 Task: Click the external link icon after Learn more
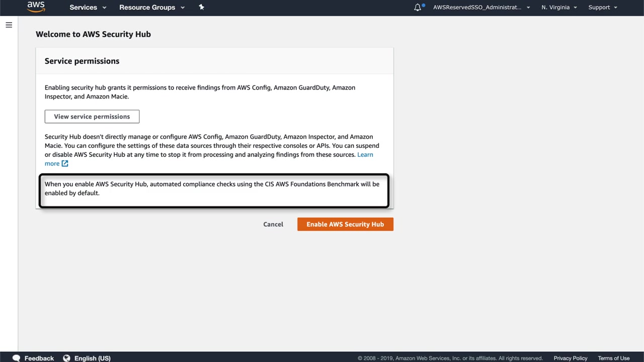(x=65, y=163)
